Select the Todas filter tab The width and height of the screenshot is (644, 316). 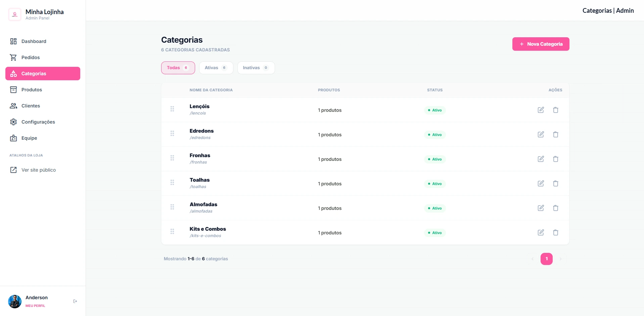pos(178,68)
